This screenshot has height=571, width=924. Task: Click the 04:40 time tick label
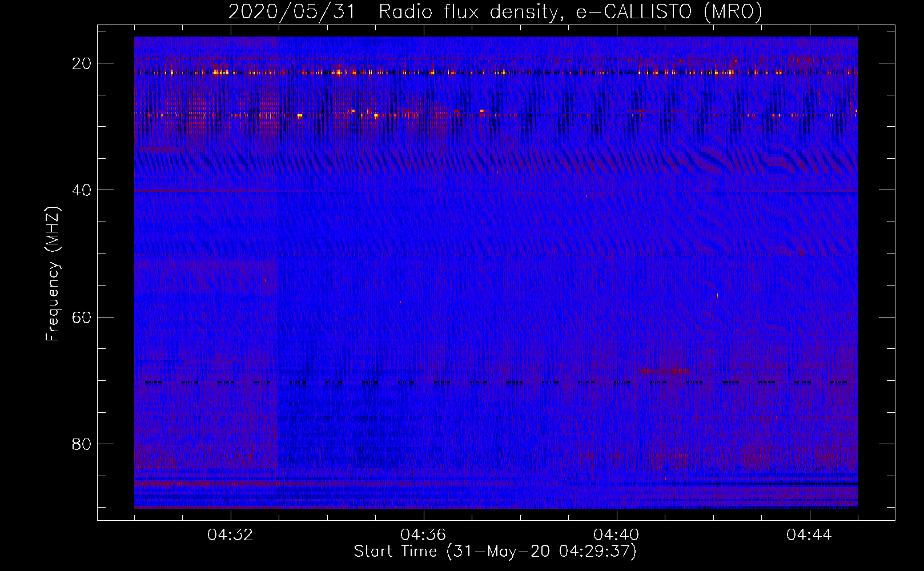[x=617, y=535]
